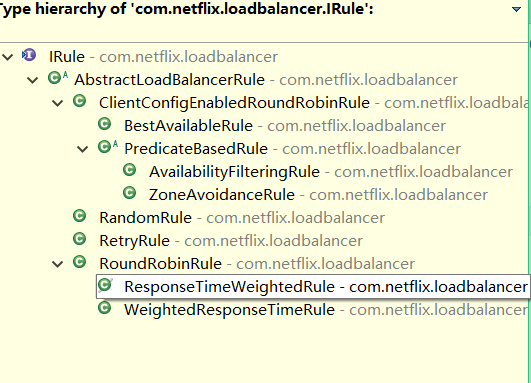The width and height of the screenshot is (531, 383).
Task: Click the WeightedResponseTimeRule class icon
Action: point(105,308)
